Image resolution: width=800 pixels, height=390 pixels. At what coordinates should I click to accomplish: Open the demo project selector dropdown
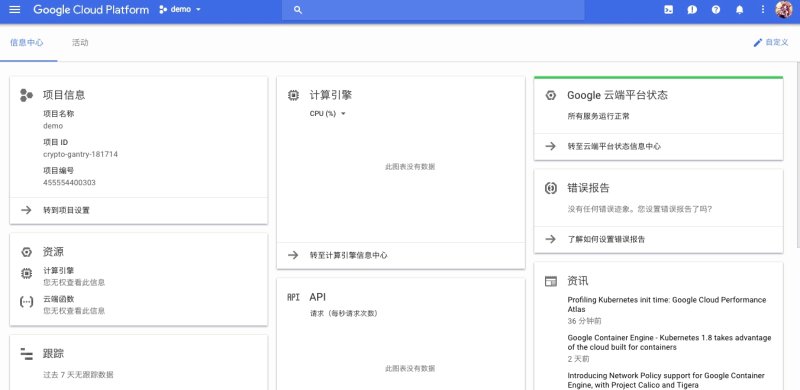180,10
